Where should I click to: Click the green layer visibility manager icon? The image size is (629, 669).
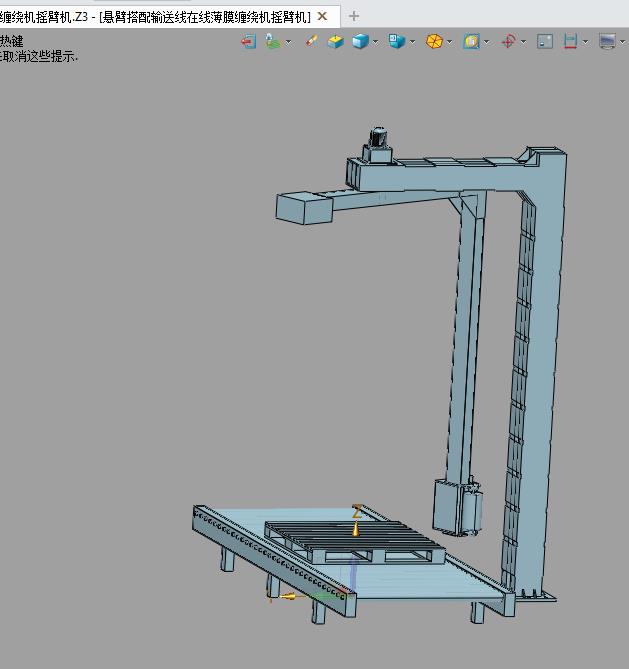pyautogui.click(x=273, y=41)
